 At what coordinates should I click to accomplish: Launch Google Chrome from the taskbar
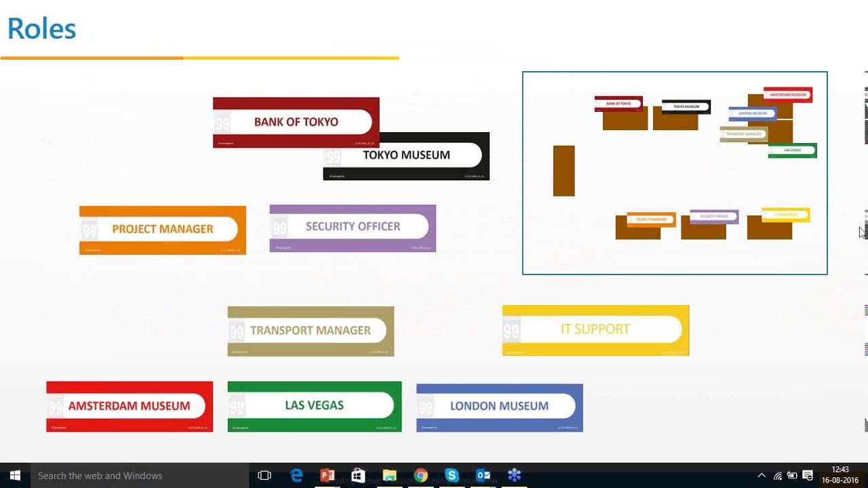(420, 476)
